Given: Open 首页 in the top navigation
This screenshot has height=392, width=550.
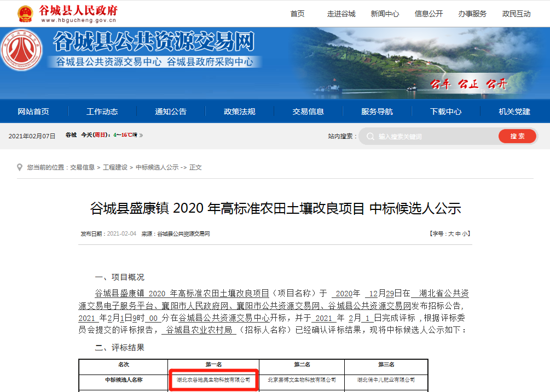Looking at the screenshot, I should [298, 14].
